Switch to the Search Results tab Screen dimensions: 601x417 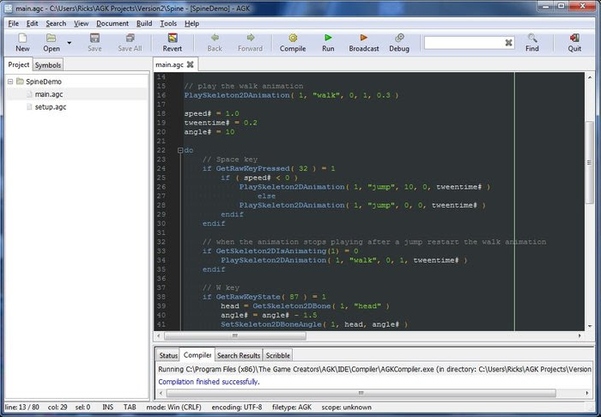(x=239, y=355)
